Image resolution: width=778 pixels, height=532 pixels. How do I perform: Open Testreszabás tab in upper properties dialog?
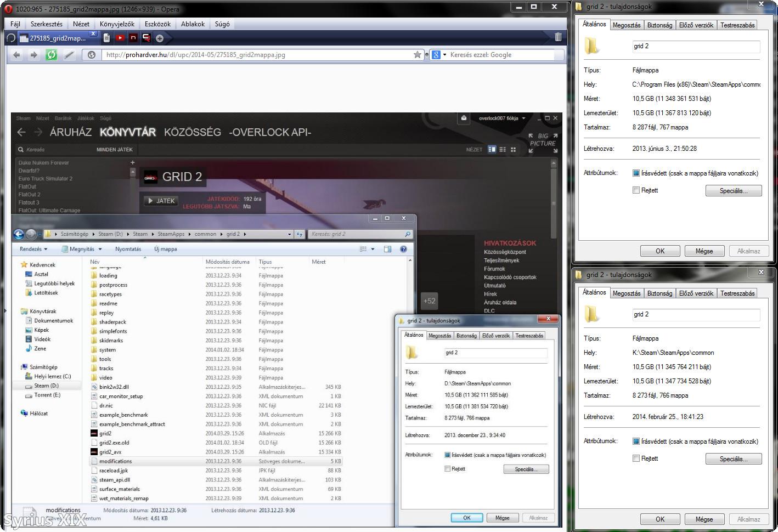click(737, 25)
